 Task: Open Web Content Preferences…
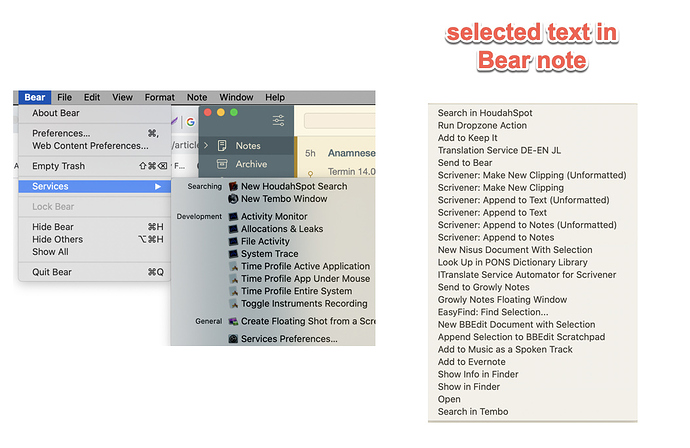[95, 146]
